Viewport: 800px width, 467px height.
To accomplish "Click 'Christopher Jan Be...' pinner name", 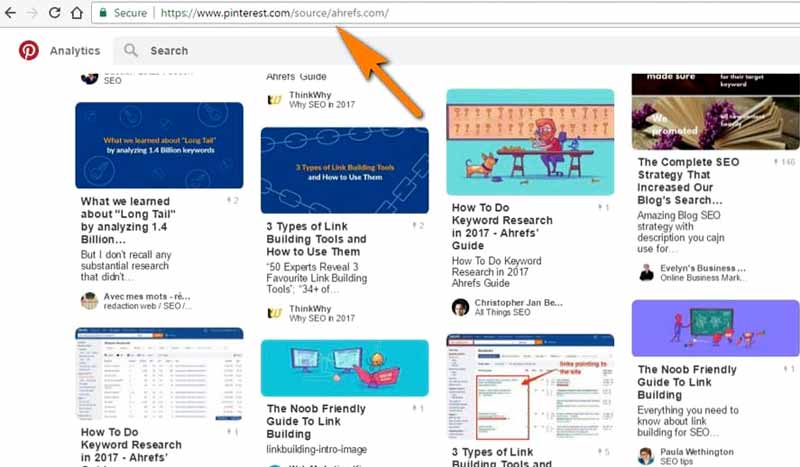I will point(519,303).
